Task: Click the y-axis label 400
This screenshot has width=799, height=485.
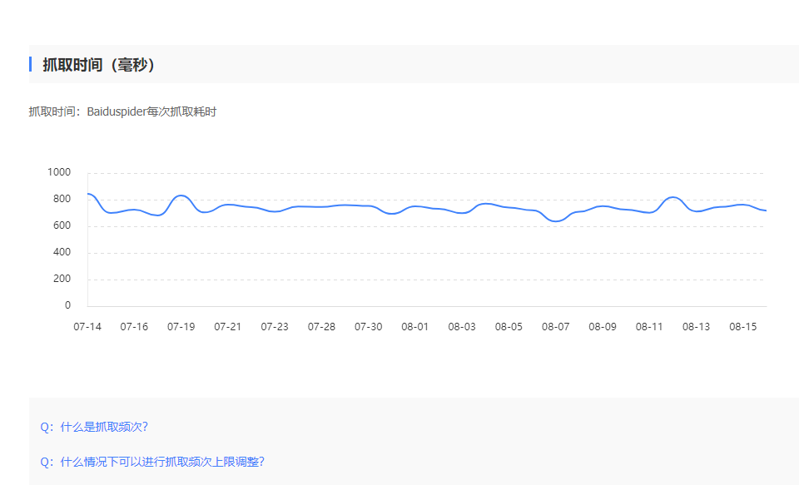Action: (62, 252)
